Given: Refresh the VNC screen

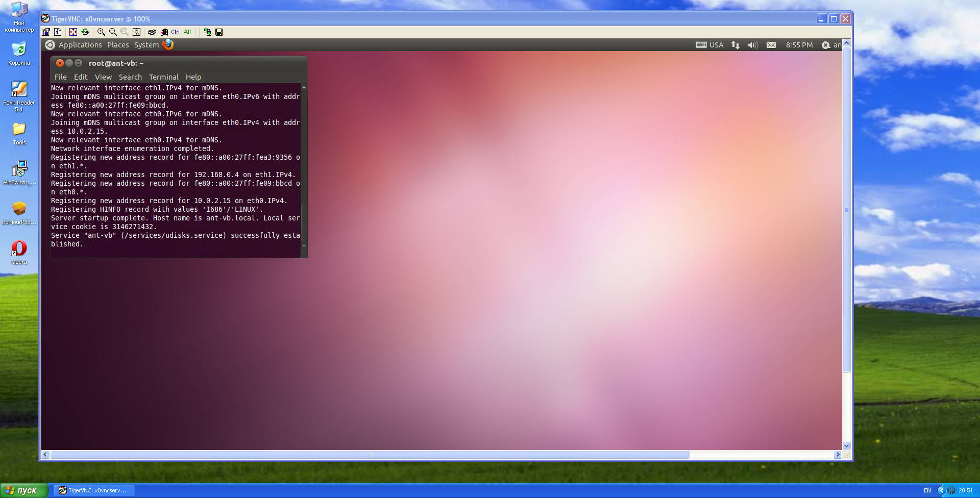Looking at the screenshot, I should [85, 32].
